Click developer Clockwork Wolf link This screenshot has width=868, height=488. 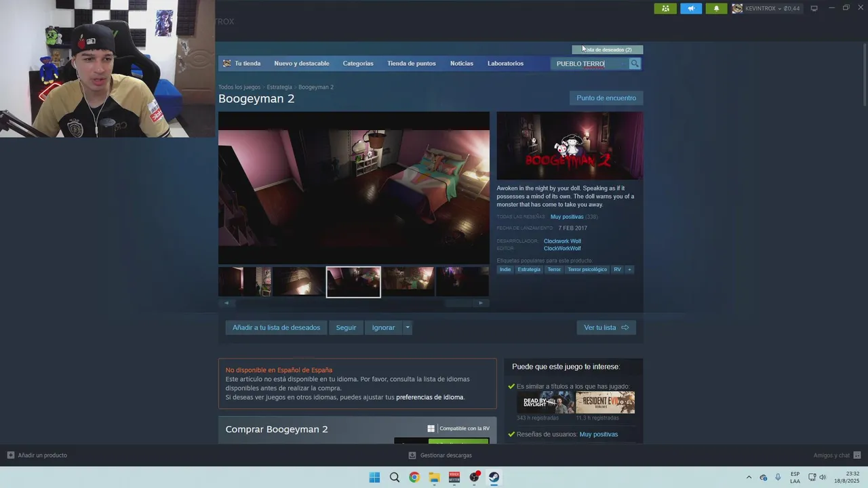point(562,241)
